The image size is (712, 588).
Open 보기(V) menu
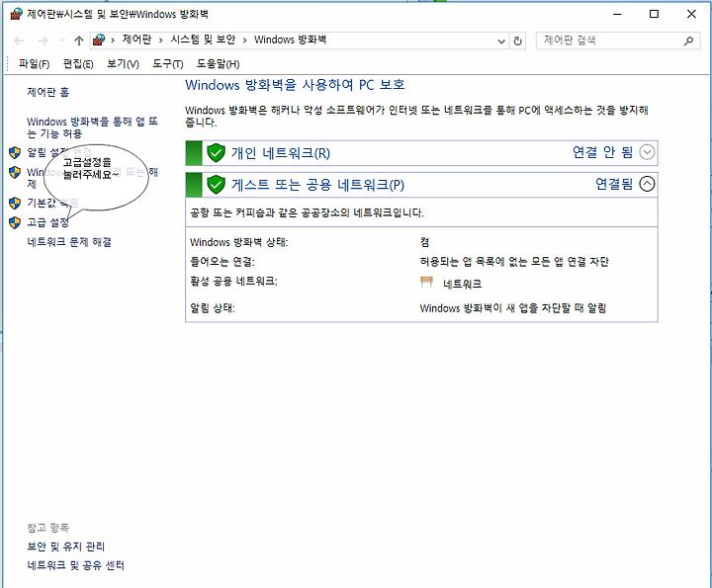[x=123, y=64]
